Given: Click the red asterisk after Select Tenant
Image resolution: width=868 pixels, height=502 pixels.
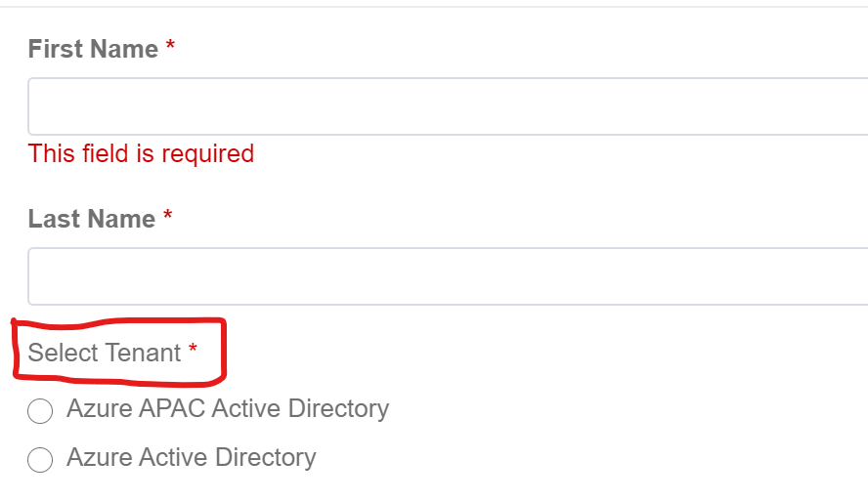Looking at the screenshot, I should pos(193,349).
